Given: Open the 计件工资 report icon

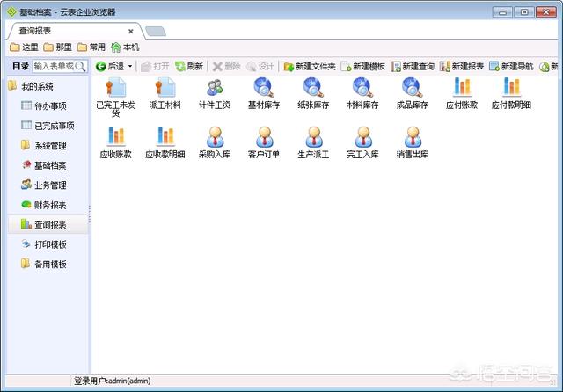Looking at the screenshot, I should click(x=215, y=93).
